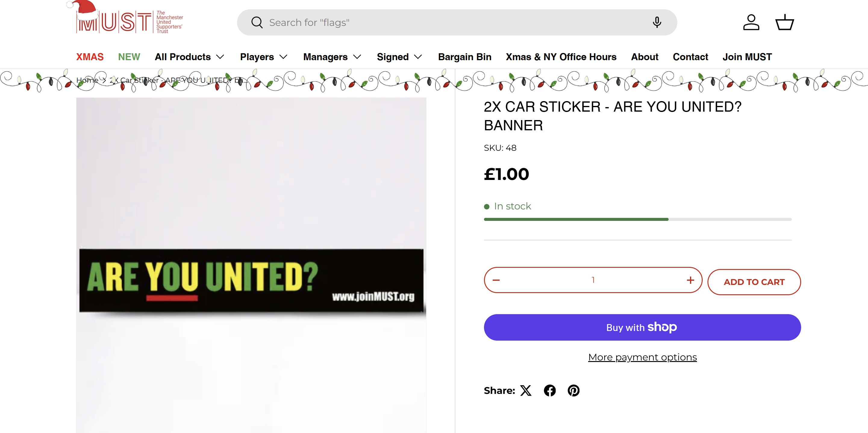Open the shopping basket icon

tap(785, 23)
